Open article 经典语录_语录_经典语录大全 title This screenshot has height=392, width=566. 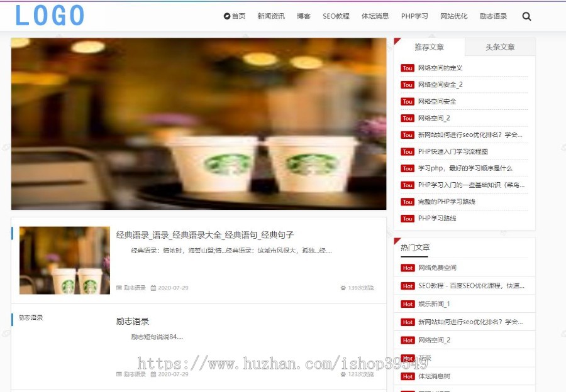pyautogui.click(x=204, y=235)
